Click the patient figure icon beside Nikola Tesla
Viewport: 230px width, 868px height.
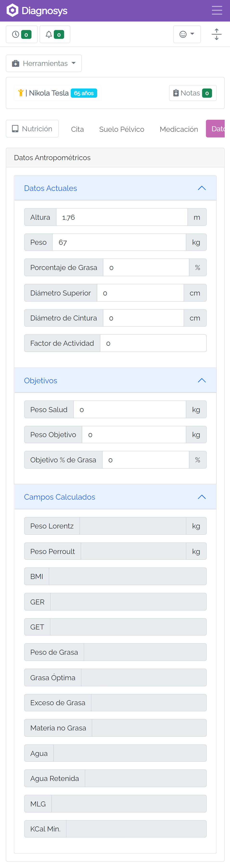point(21,93)
